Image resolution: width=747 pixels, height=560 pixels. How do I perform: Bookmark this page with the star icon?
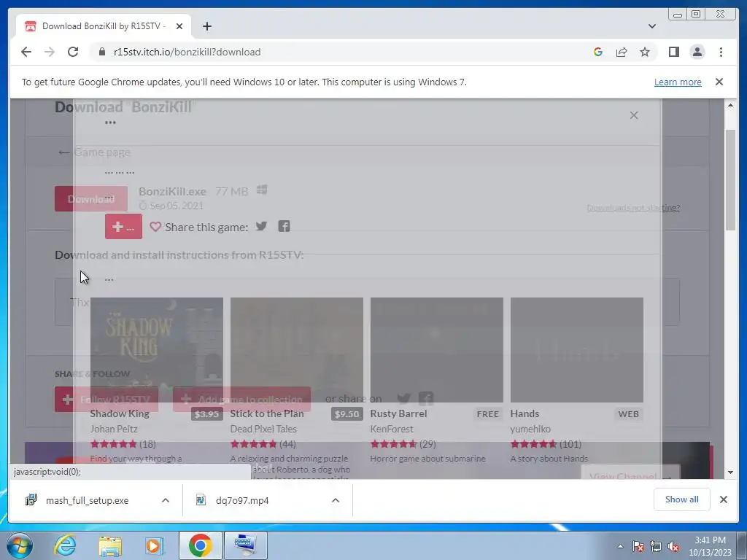coord(645,52)
